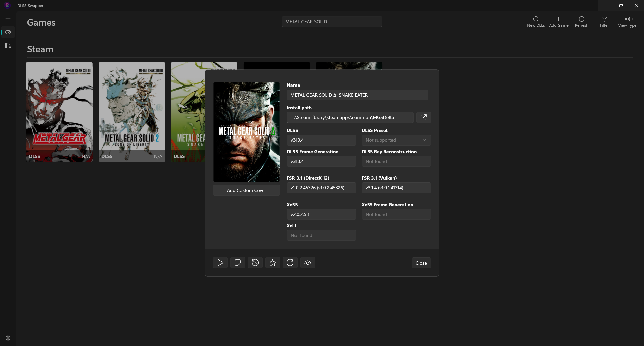Click the Games page title

tap(41, 22)
